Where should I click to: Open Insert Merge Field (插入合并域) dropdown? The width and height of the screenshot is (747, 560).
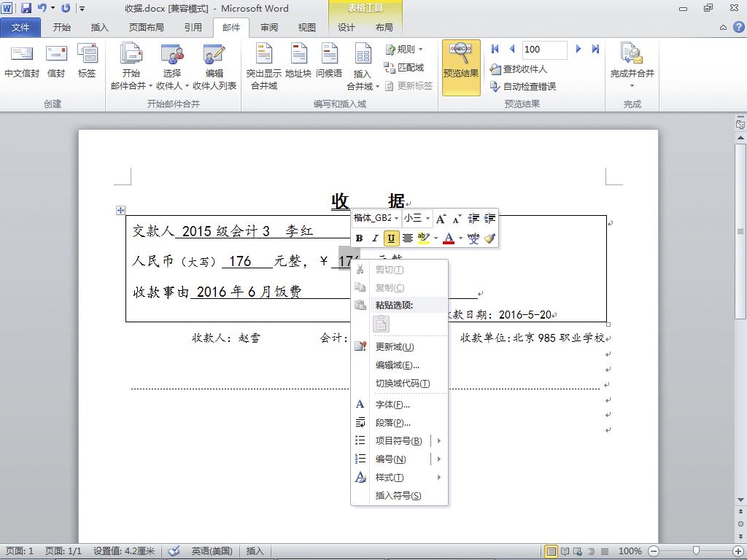point(363,66)
